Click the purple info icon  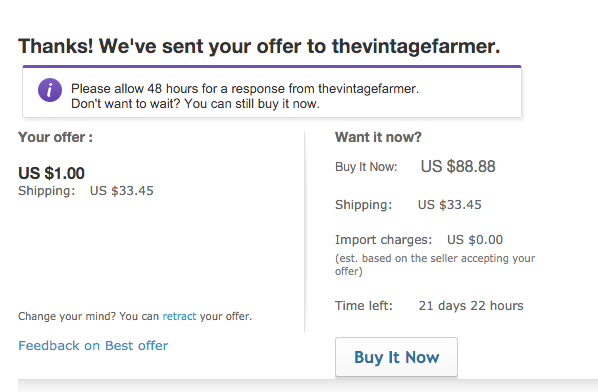50,90
